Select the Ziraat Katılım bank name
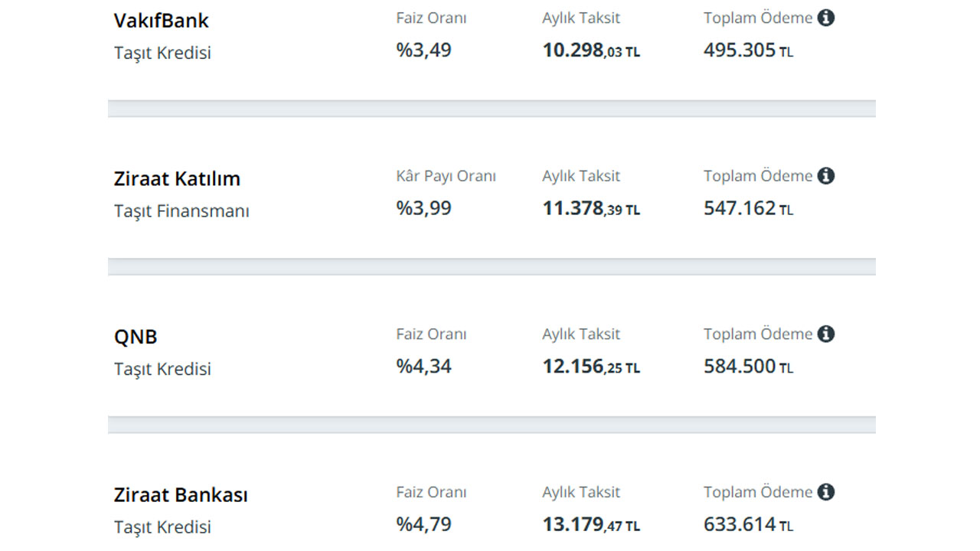This screenshot has width=980, height=551. click(x=177, y=179)
